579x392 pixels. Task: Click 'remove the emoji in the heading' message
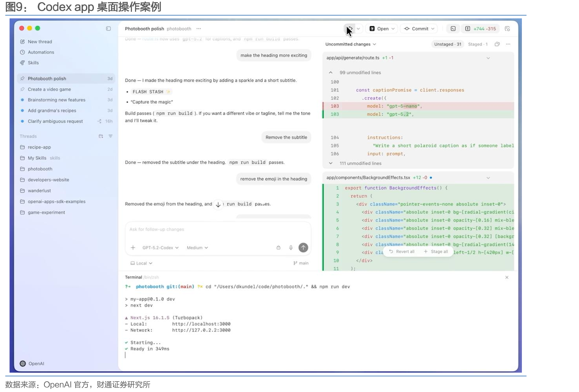pyautogui.click(x=274, y=179)
